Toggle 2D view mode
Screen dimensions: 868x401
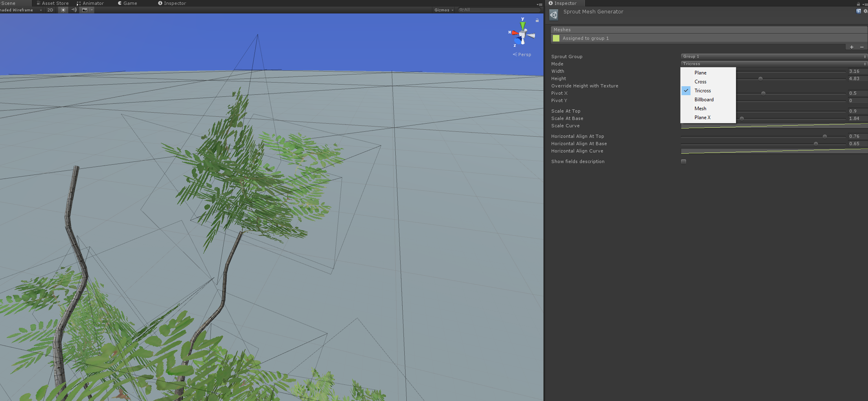coord(50,10)
